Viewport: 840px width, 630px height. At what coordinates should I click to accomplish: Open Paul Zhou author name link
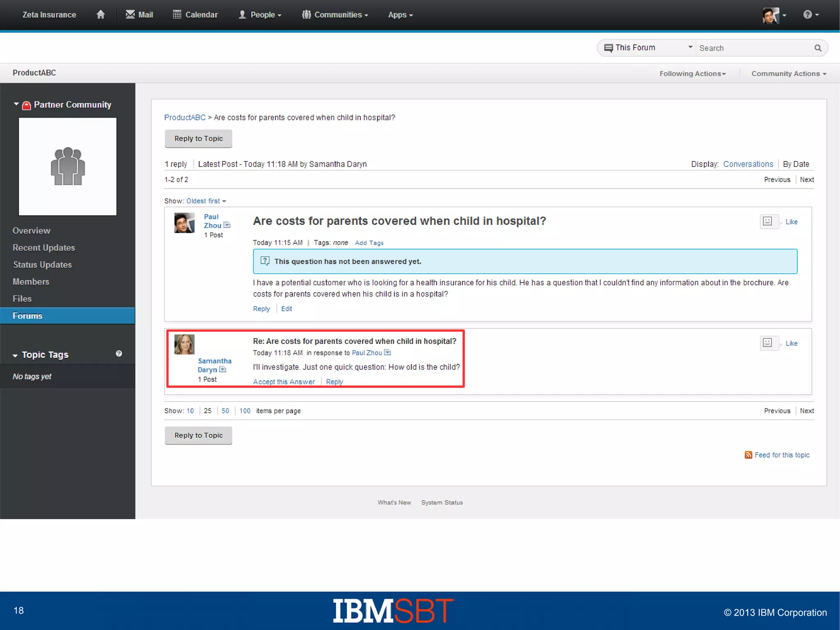click(x=212, y=221)
